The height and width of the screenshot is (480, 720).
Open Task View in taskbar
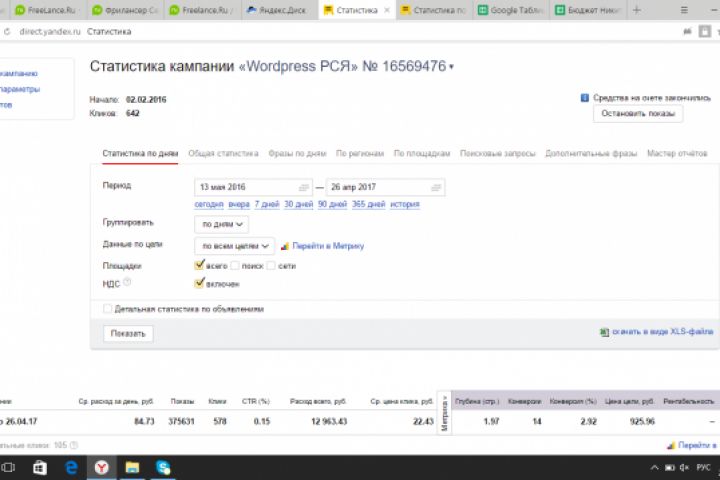pos(8,468)
